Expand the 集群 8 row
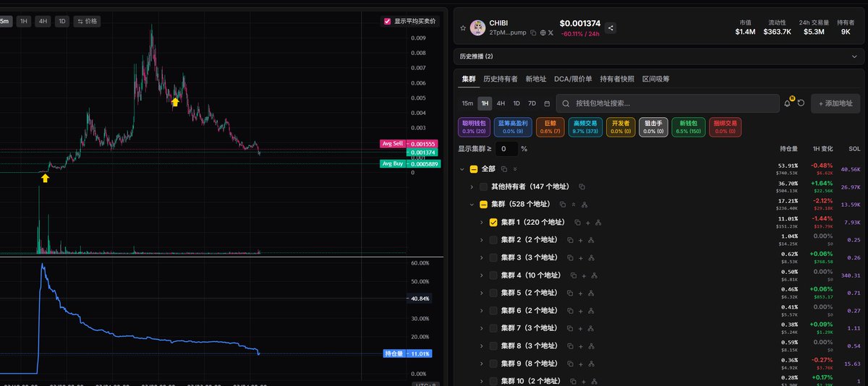 [x=481, y=346]
